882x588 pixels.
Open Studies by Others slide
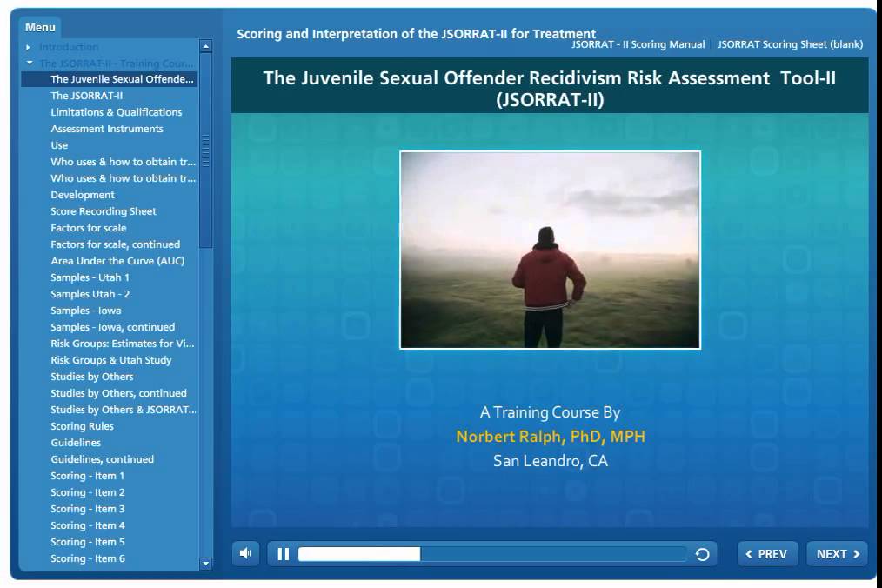pyautogui.click(x=91, y=377)
